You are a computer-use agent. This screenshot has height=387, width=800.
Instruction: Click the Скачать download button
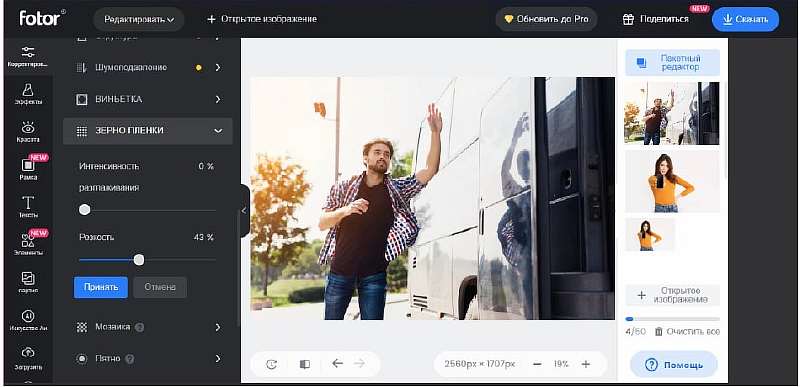tap(745, 19)
